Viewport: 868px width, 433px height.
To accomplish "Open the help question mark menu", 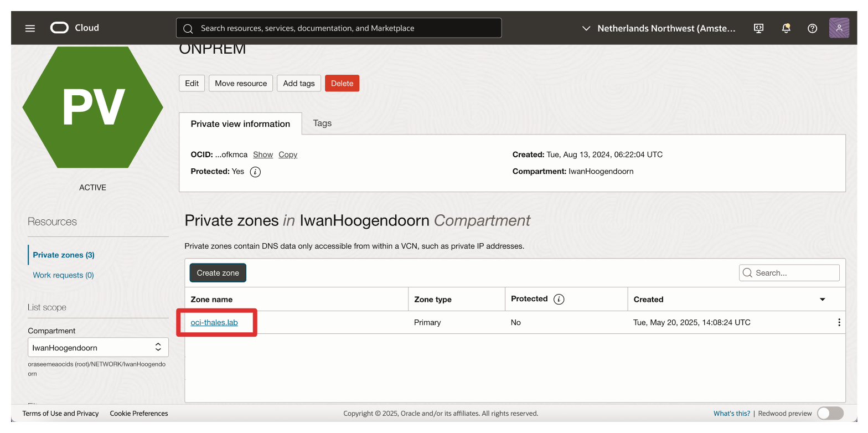I will tap(812, 28).
